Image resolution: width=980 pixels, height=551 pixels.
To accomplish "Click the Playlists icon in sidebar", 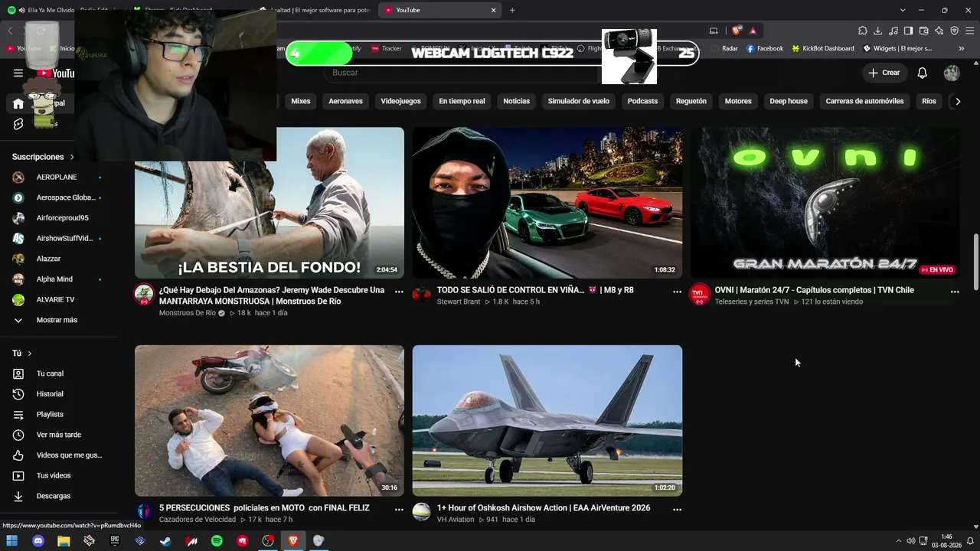I will coord(18,414).
